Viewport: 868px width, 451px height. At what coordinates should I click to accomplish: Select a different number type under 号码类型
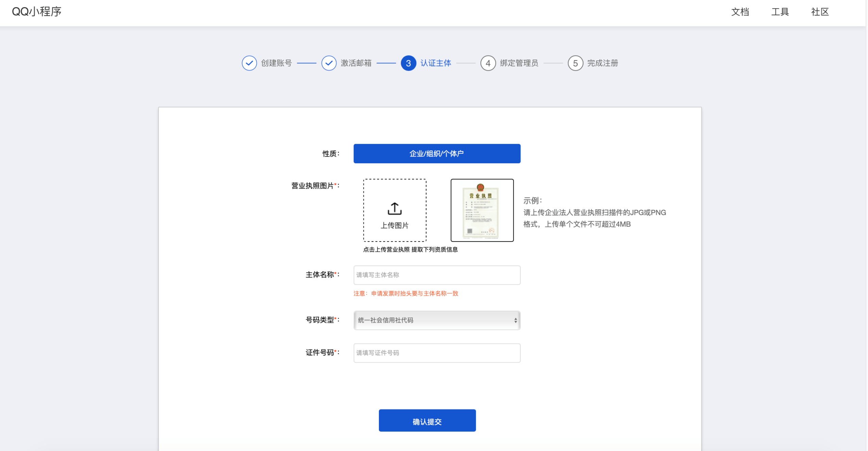pos(437,320)
